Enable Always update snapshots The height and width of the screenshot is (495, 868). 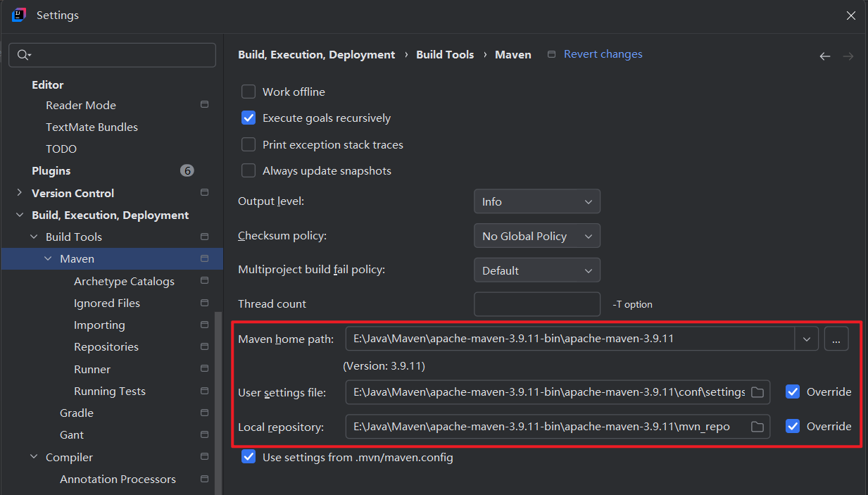tap(249, 170)
